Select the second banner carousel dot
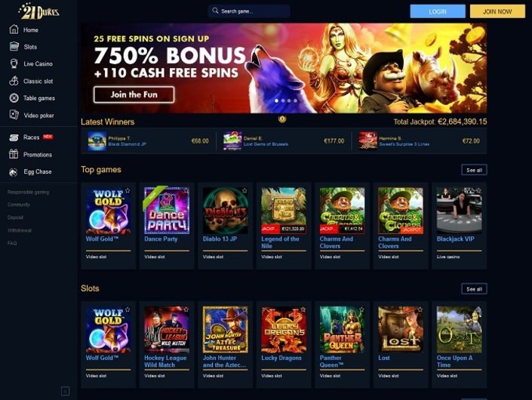The height and width of the screenshot is (400, 532). [283, 101]
